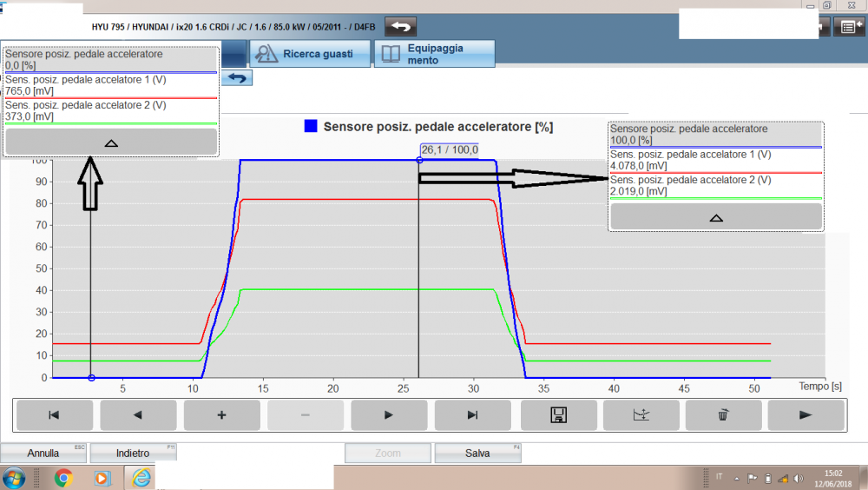Collapse the right measurement values panel

point(716,217)
